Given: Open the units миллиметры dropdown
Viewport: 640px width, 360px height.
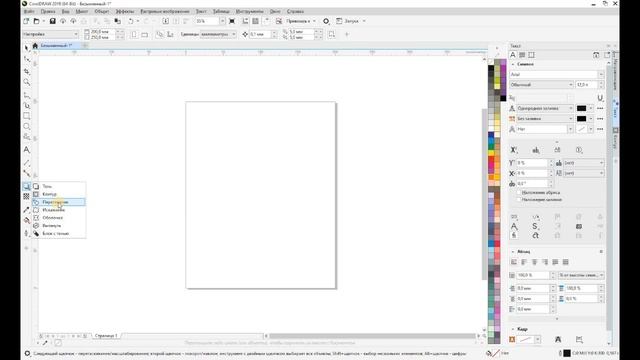Looking at the screenshot, I should click(x=234, y=34).
